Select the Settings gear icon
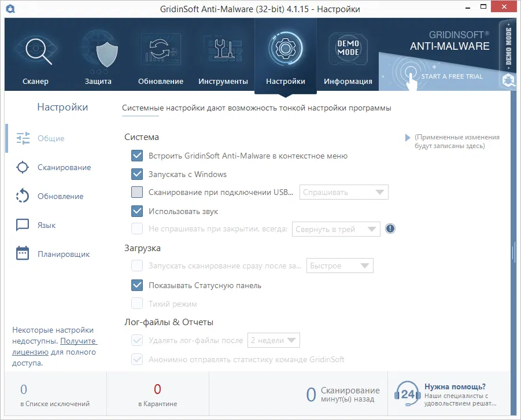This screenshot has height=420, width=521. click(286, 49)
